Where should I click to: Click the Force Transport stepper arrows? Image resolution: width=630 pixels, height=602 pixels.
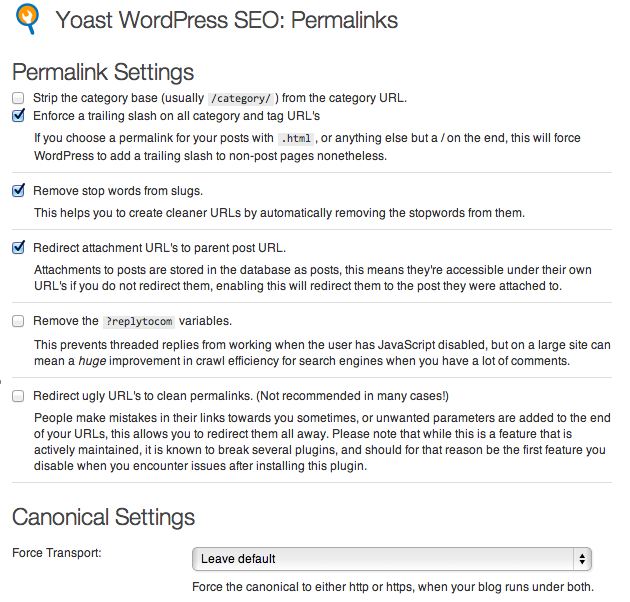pos(582,559)
